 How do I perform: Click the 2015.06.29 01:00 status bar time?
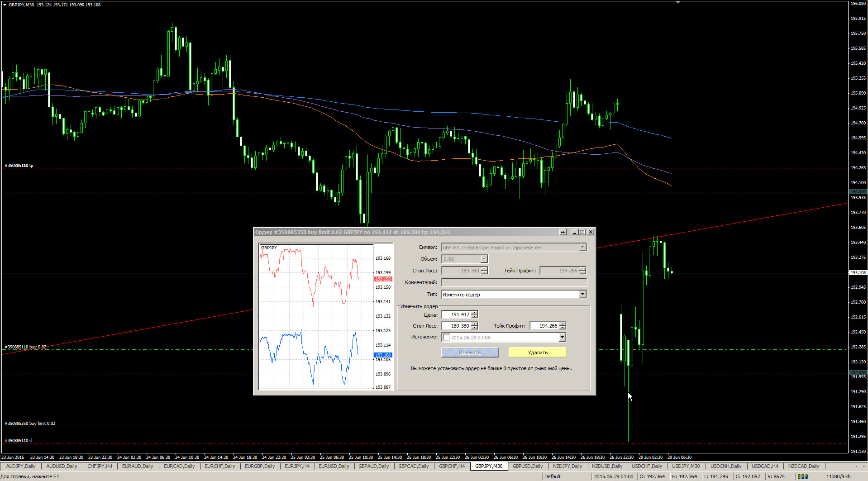[613, 476]
